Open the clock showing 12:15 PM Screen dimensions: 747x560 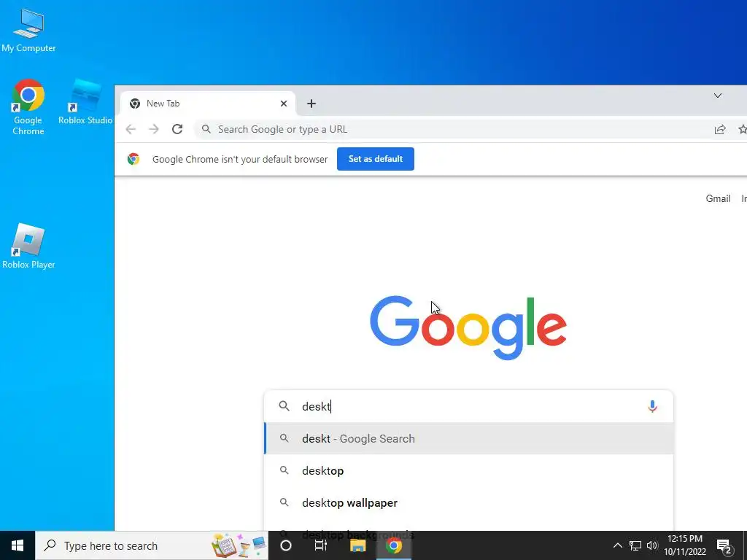click(x=685, y=545)
